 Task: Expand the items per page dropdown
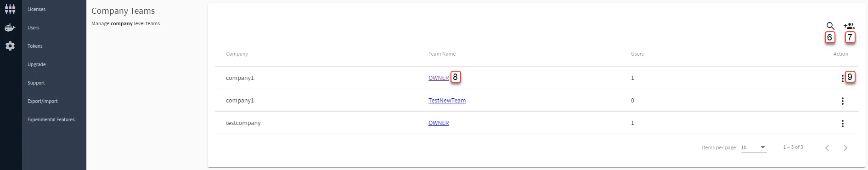click(x=754, y=147)
